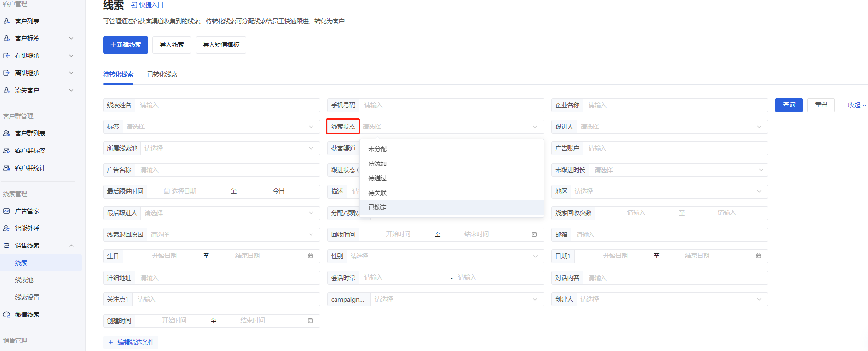Select 未分配 from the status list

click(451, 149)
